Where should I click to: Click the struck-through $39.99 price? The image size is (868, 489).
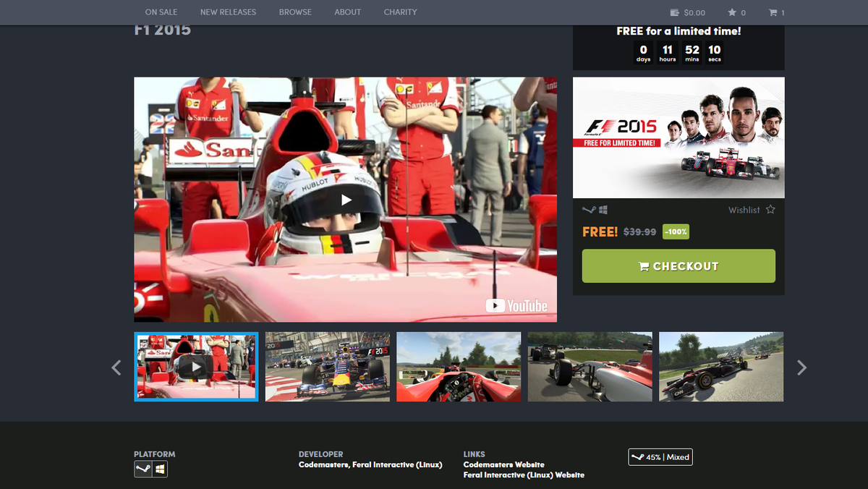click(639, 232)
